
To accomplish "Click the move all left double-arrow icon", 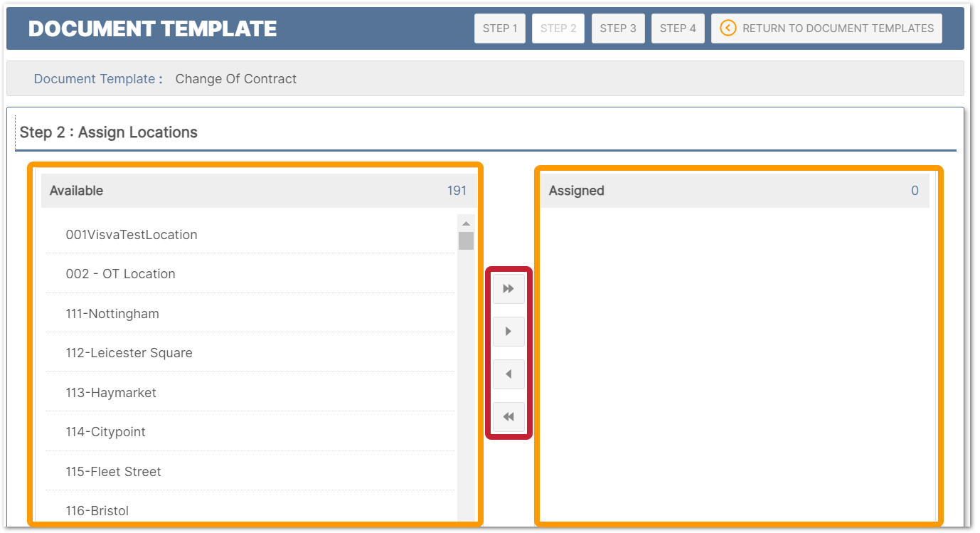I will [x=508, y=417].
